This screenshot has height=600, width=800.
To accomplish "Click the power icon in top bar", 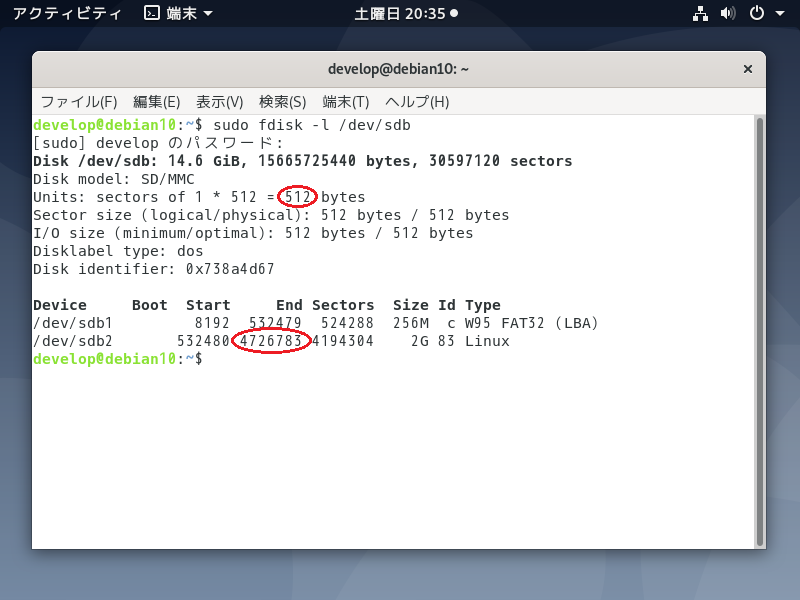I will 757,13.
